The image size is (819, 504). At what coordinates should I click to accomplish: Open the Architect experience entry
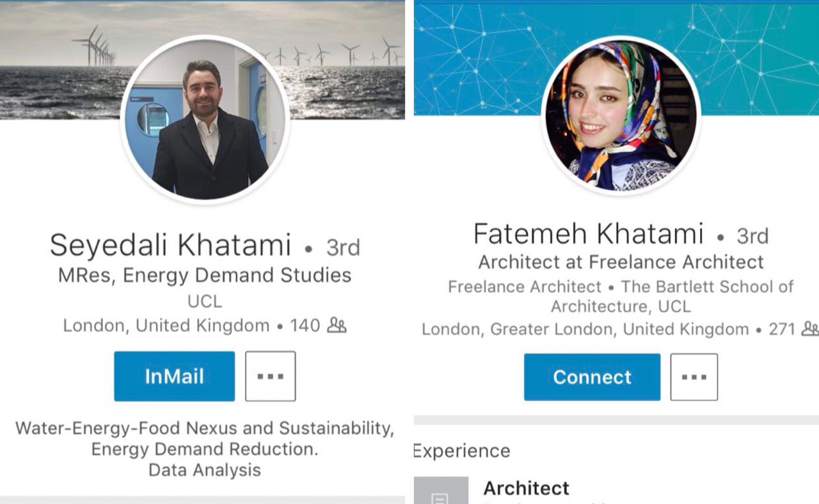[x=526, y=489]
